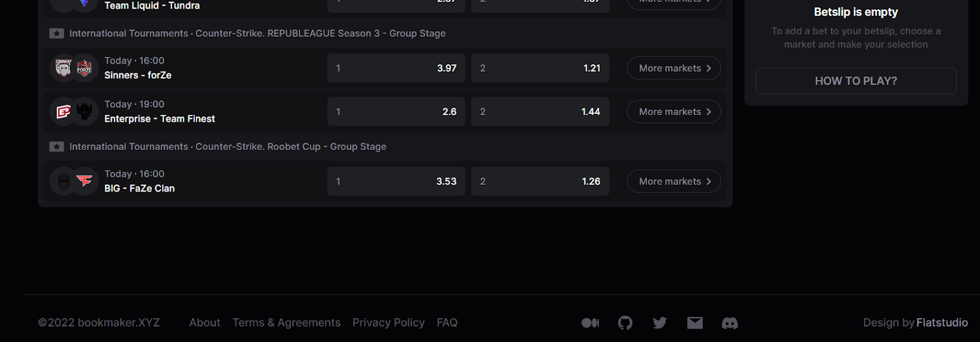Open the FAQ footer link
980x342 pixels.
pyautogui.click(x=447, y=322)
